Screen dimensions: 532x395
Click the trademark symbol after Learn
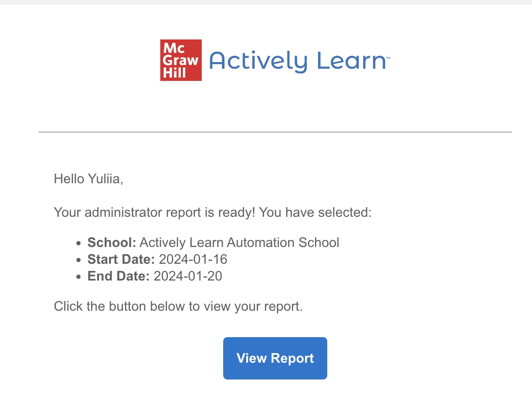point(388,58)
